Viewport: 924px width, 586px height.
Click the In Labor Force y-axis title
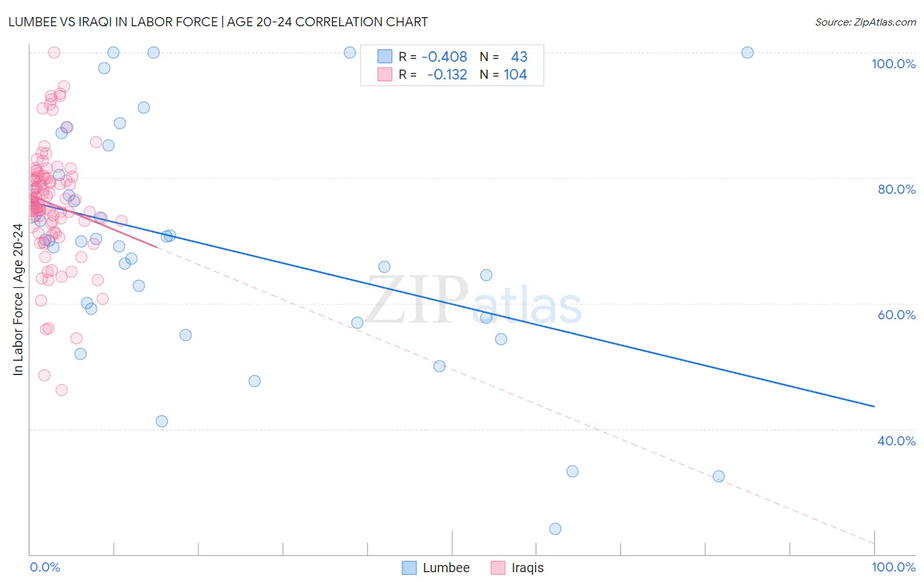(x=18, y=300)
